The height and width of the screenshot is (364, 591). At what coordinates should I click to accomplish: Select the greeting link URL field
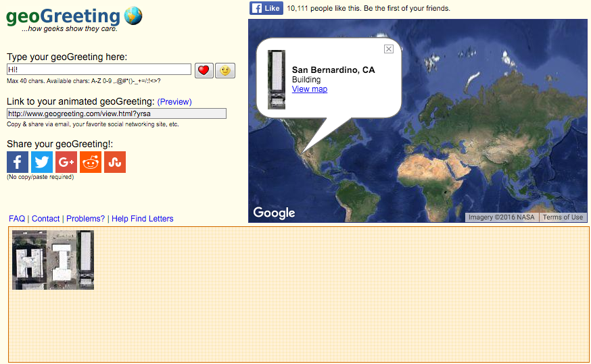tap(116, 113)
